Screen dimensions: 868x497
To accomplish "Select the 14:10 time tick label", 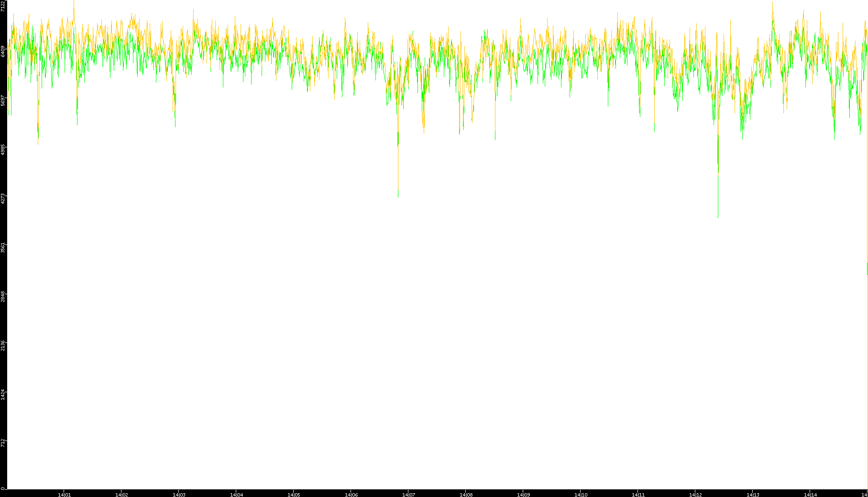I will point(581,495).
